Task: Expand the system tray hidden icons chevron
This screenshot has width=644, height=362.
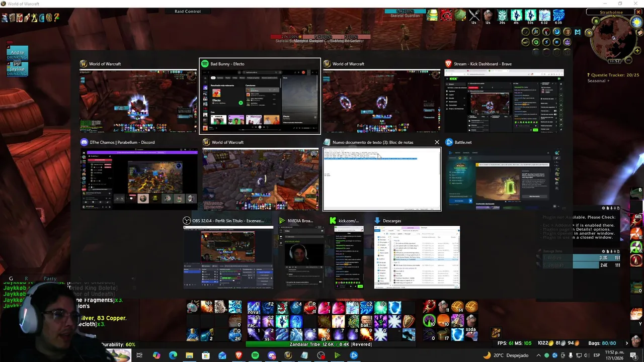Action: [538, 355]
